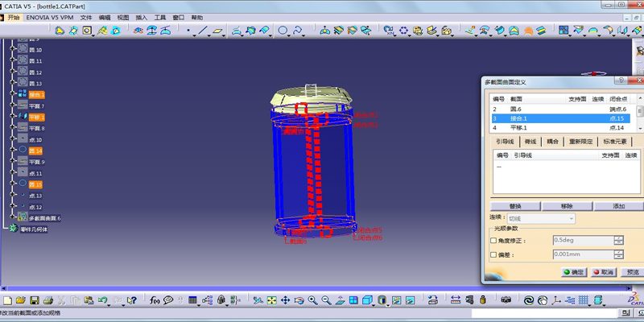Click the Zoom Out magnifier icon

point(327,300)
